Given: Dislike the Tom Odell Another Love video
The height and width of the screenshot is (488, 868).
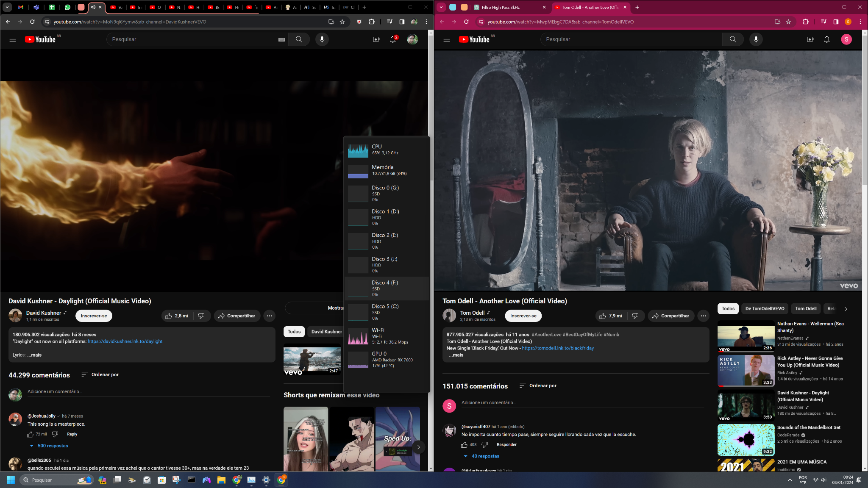Looking at the screenshot, I should [x=636, y=316].
